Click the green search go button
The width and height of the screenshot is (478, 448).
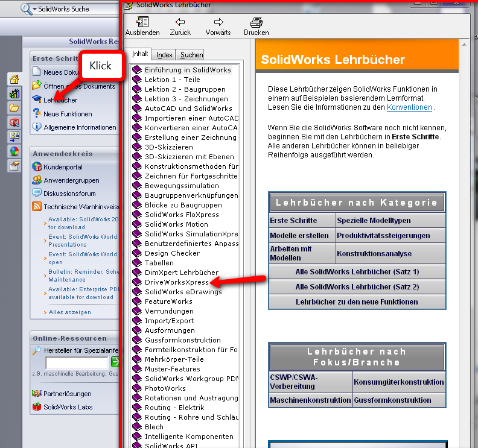pyautogui.click(x=115, y=362)
